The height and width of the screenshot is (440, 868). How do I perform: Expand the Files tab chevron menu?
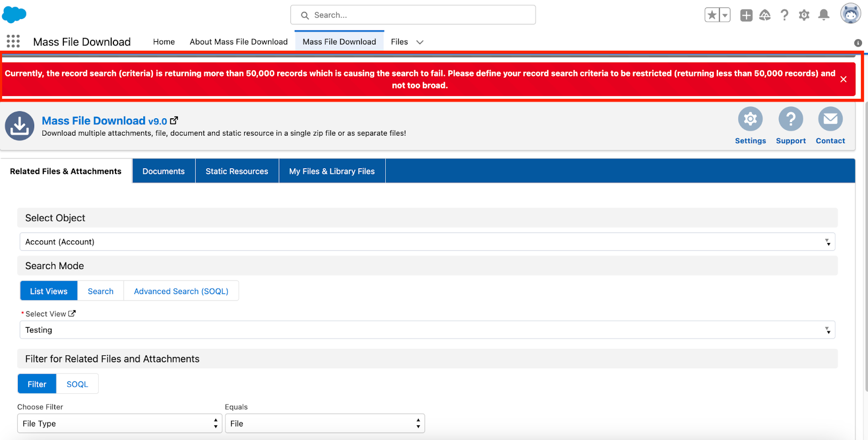[420, 42]
